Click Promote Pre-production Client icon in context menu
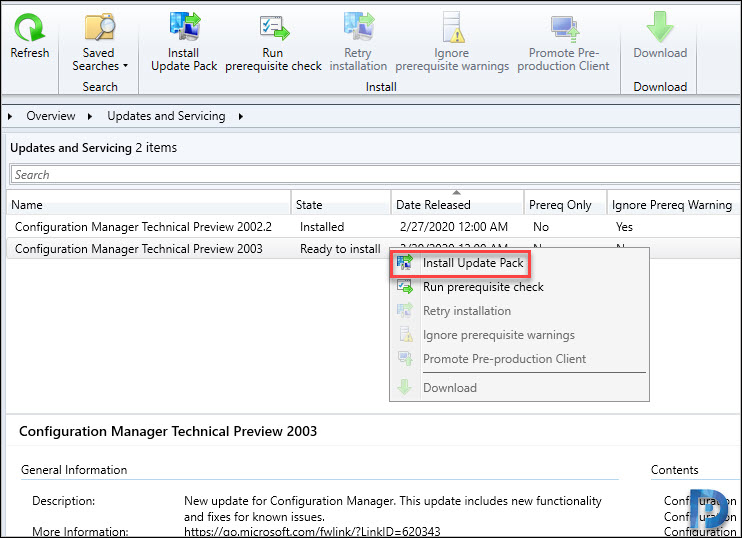This screenshot has width=742, height=538. 405,359
